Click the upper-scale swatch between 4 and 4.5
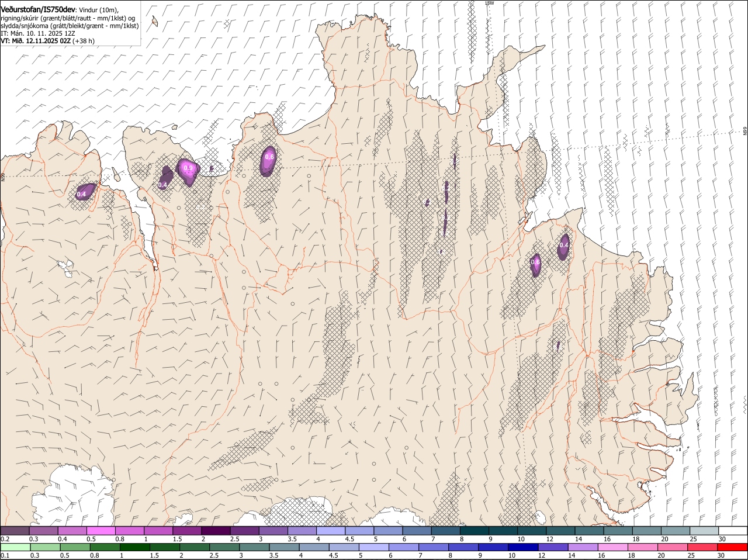This screenshot has width=748, height=560. click(x=331, y=531)
